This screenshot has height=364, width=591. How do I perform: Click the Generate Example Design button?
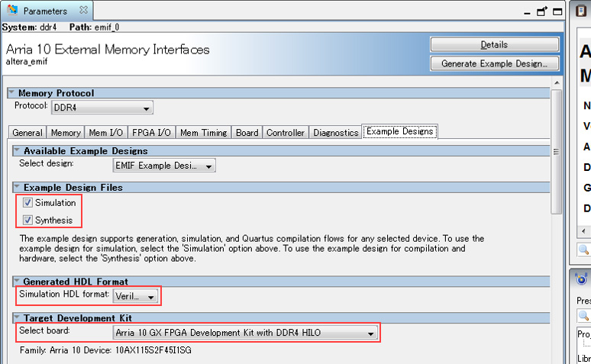pyautogui.click(x=493, y=63)
